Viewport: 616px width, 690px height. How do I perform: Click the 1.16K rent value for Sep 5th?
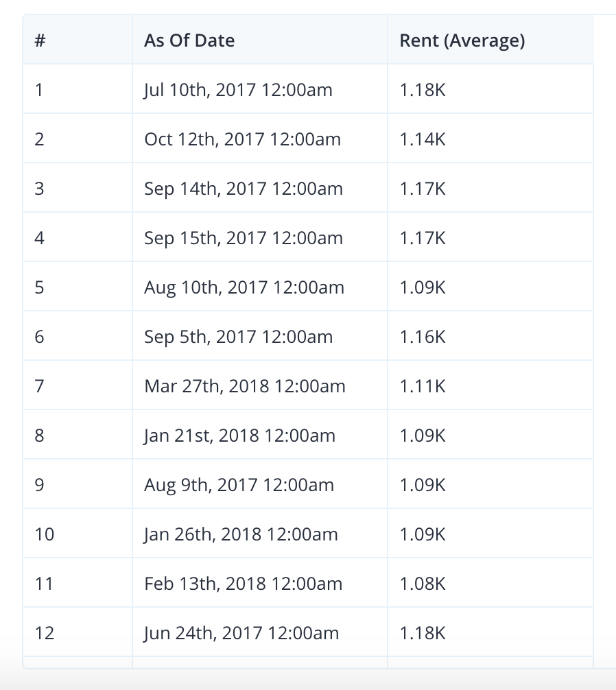[423, 336]
